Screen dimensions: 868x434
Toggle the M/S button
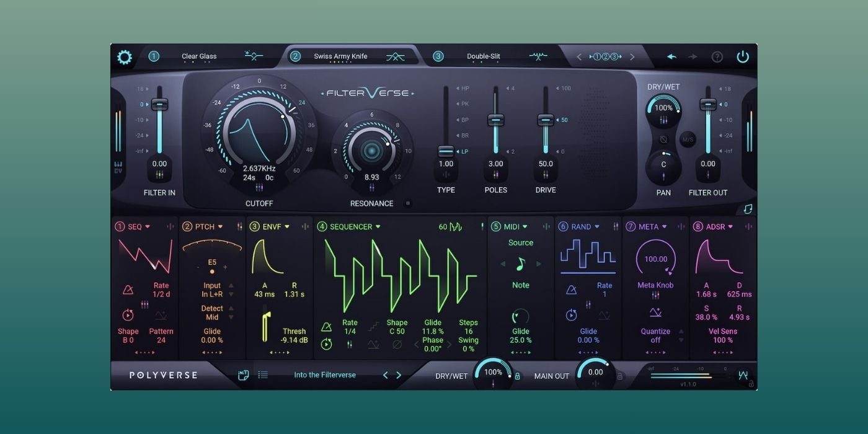click(688, 139)
